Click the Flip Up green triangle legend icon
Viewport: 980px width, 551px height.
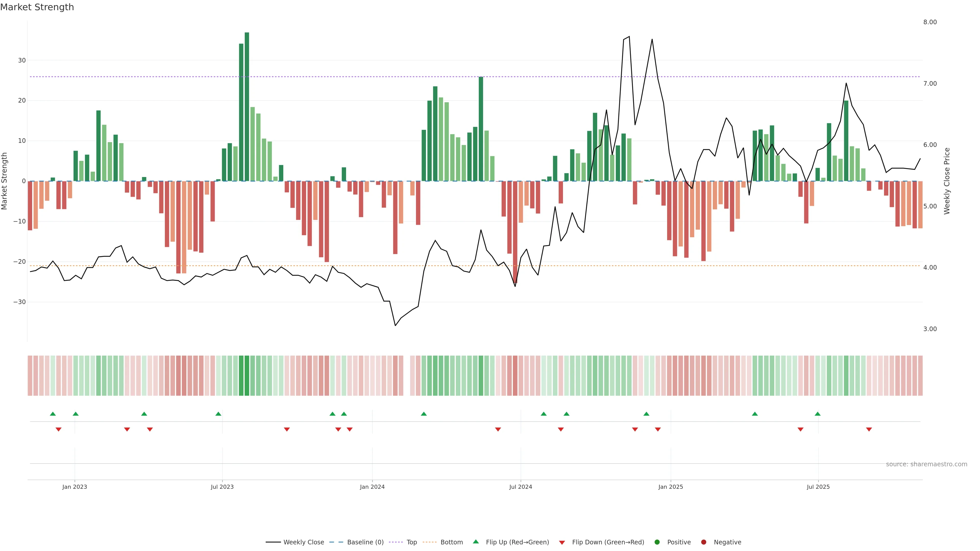(475, 542)
